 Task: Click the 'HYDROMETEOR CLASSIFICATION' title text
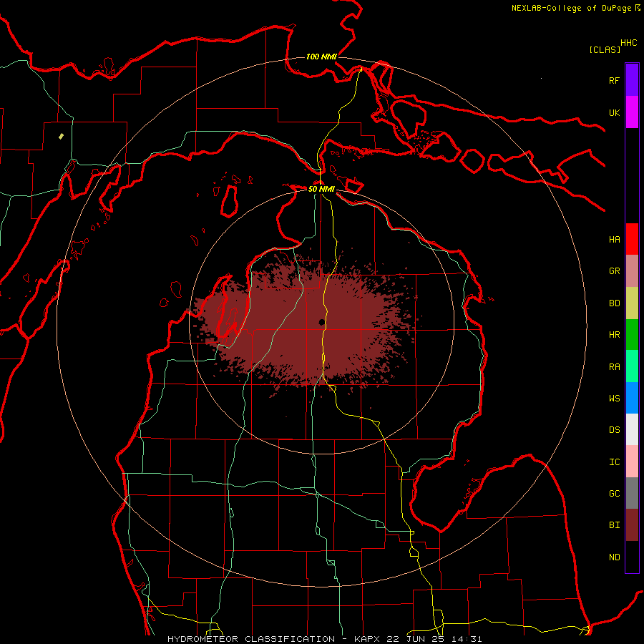[x=251, y=639]
